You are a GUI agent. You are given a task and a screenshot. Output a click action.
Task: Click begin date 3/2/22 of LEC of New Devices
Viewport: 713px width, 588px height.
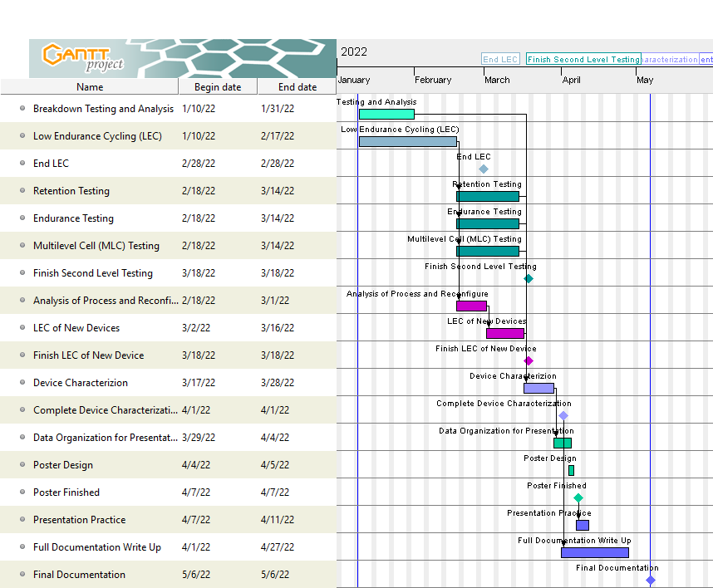click(196, 327)
